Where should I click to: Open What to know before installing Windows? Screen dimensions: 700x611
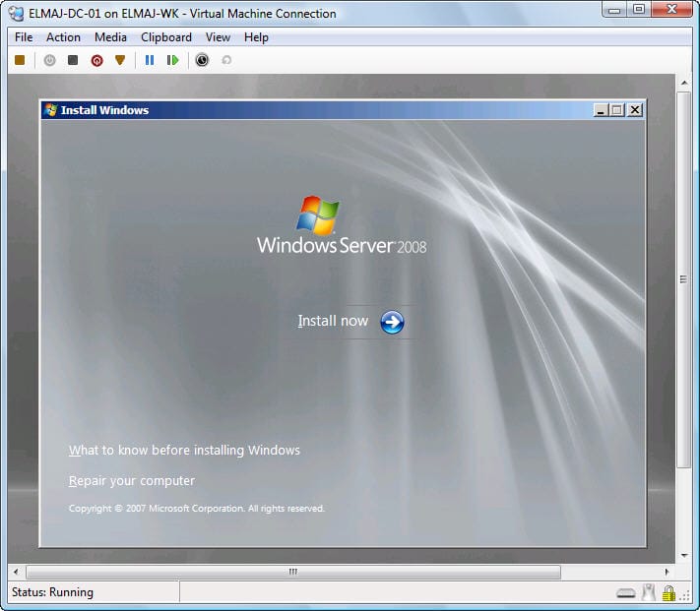pyautogui.click(x=184, y=450)
